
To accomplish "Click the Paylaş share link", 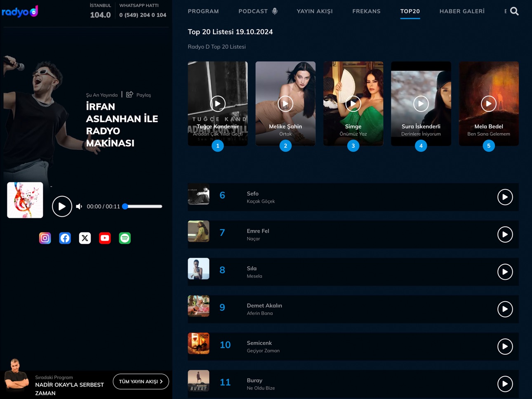I will pos(144,95).
